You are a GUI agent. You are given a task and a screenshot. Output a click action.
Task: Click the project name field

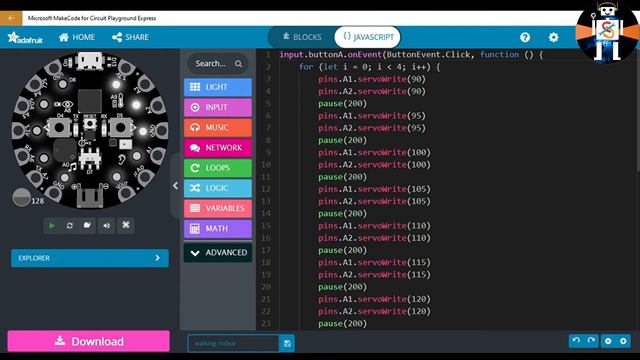pyautogui.click(x=233, y=343)
